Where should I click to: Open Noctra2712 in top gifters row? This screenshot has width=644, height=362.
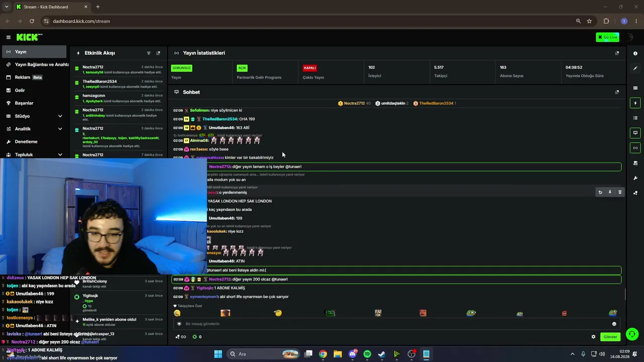(354, 103)
